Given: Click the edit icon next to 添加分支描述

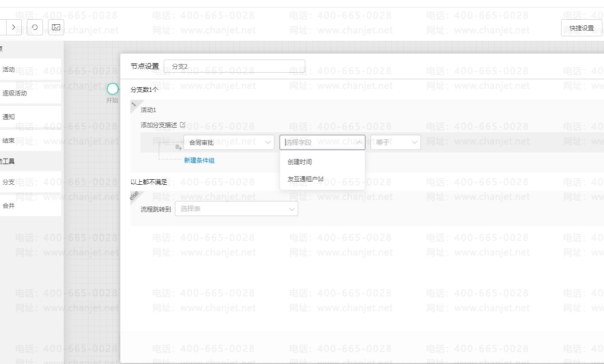Looking at the screenshot, I should click(182, 125).
